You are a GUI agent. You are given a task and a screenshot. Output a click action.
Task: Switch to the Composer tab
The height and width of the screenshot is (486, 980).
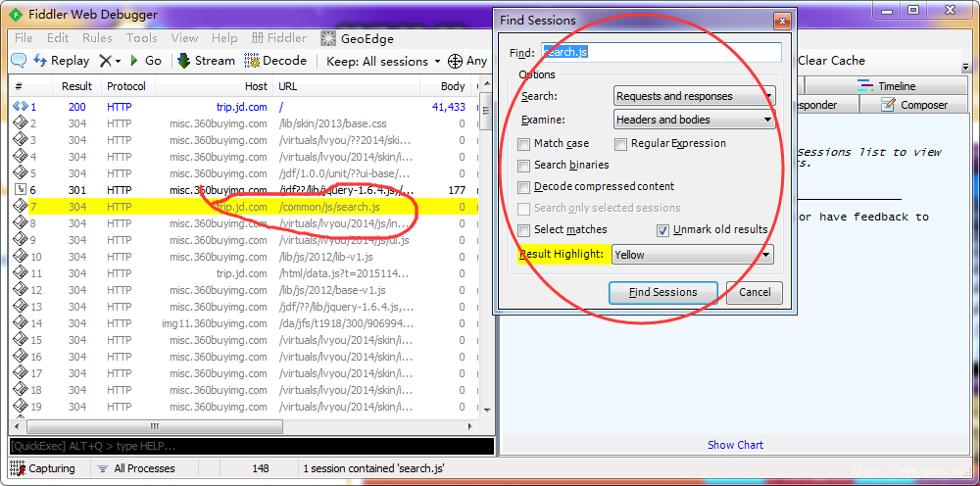(913, 105)
